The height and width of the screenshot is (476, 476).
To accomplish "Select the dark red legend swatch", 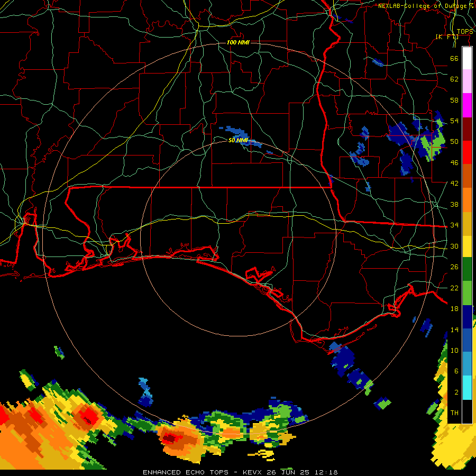I will [467, 130].
